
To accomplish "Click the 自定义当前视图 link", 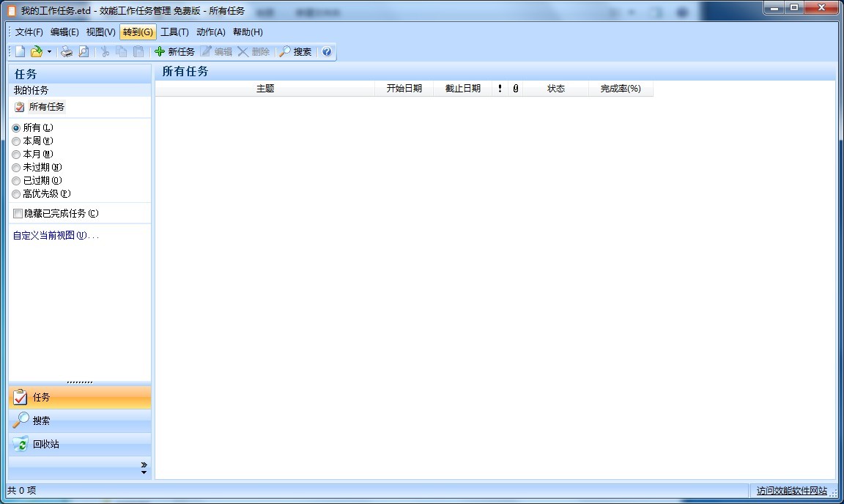I will 56,235.
